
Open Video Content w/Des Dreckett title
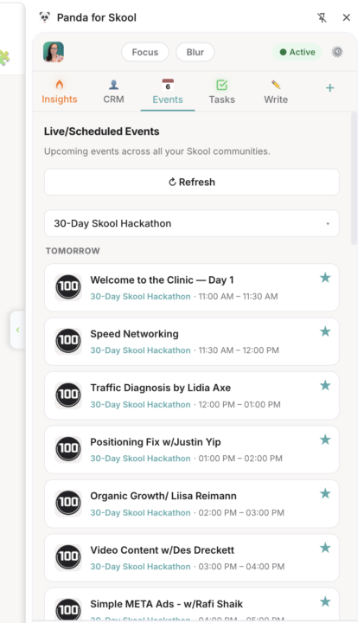(162, 550)
